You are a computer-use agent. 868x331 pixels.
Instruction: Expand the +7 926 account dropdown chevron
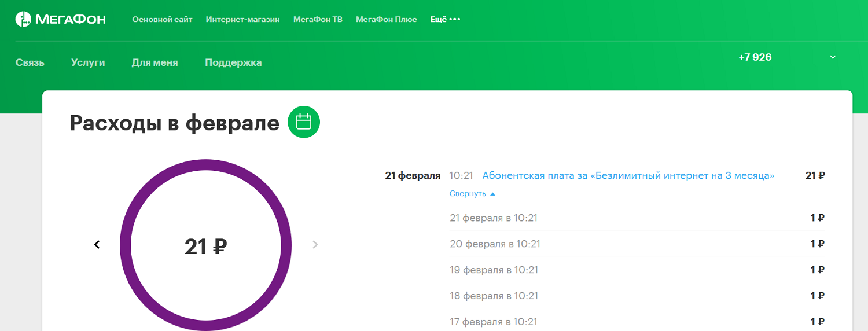pyautogui.click(x=833, y=57)
